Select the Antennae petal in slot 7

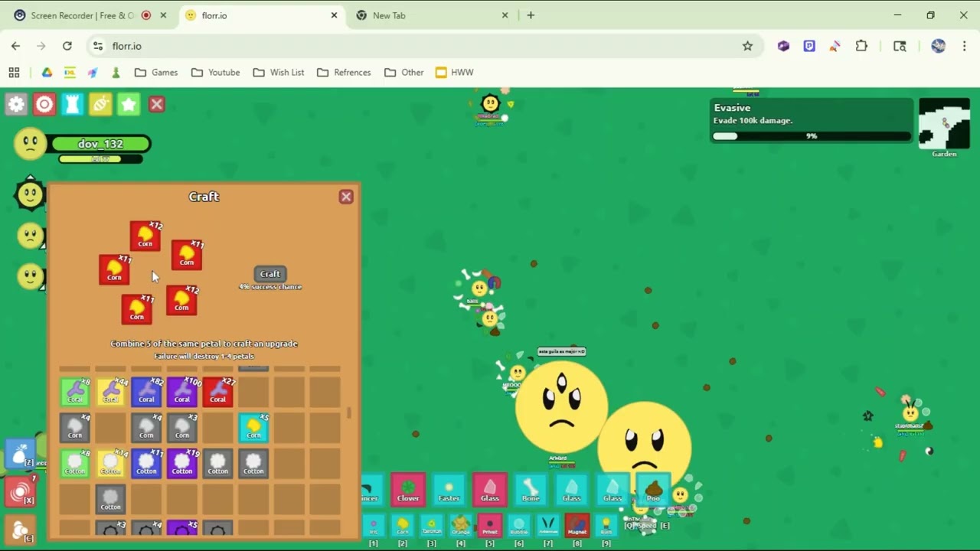click(547, 525)
